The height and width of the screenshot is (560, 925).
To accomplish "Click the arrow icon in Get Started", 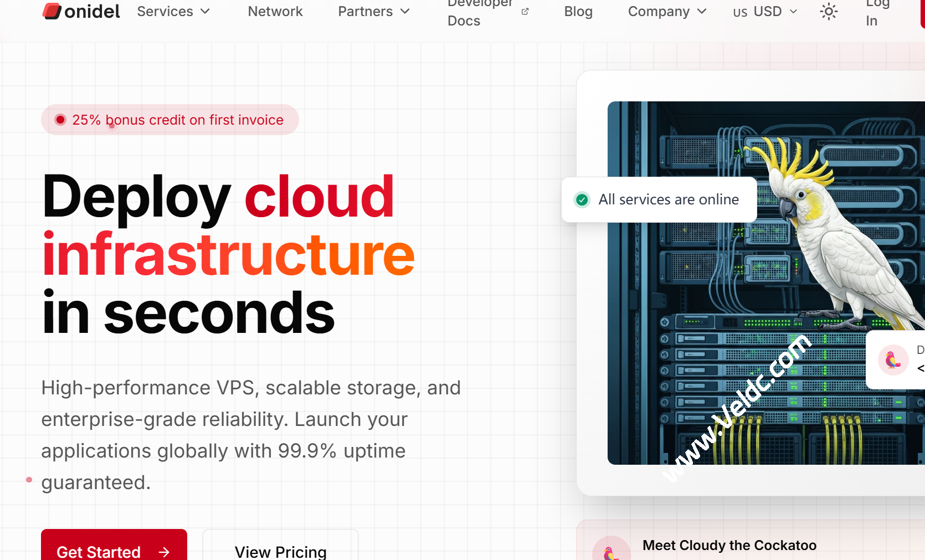I will click(164, 552).
